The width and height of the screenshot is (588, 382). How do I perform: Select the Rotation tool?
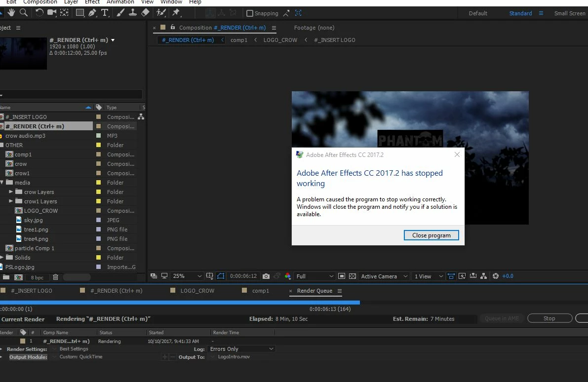(x=39, y=13)
